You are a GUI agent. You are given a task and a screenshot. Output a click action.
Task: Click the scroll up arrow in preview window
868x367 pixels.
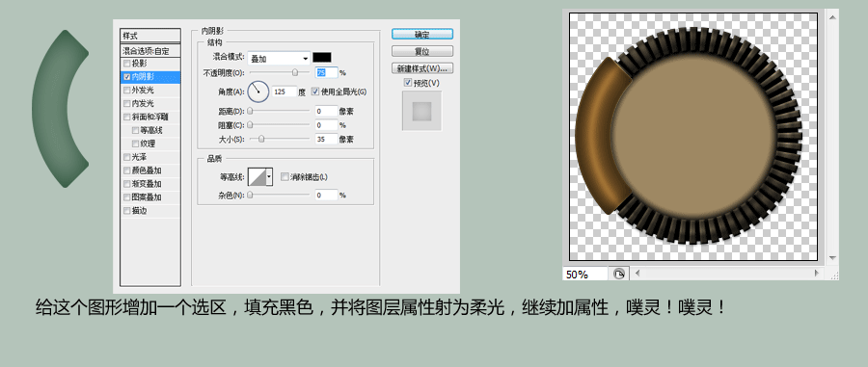(832, 17)
